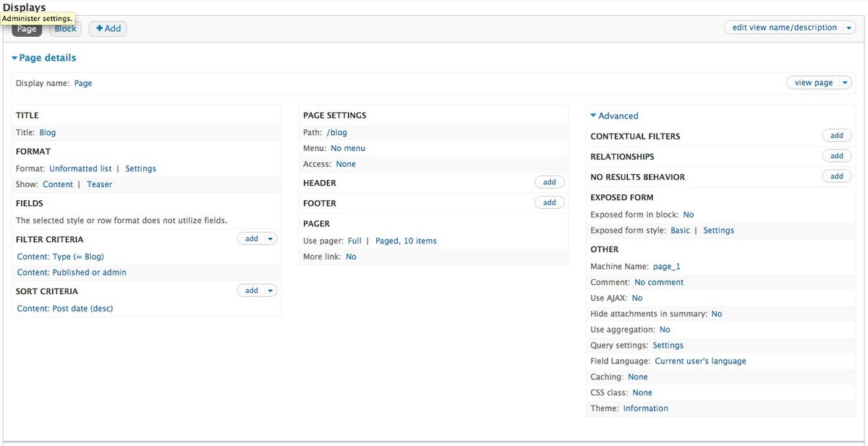Add a Contextual Filter
Screen dimensions: 868x446
tap(836, 135)
